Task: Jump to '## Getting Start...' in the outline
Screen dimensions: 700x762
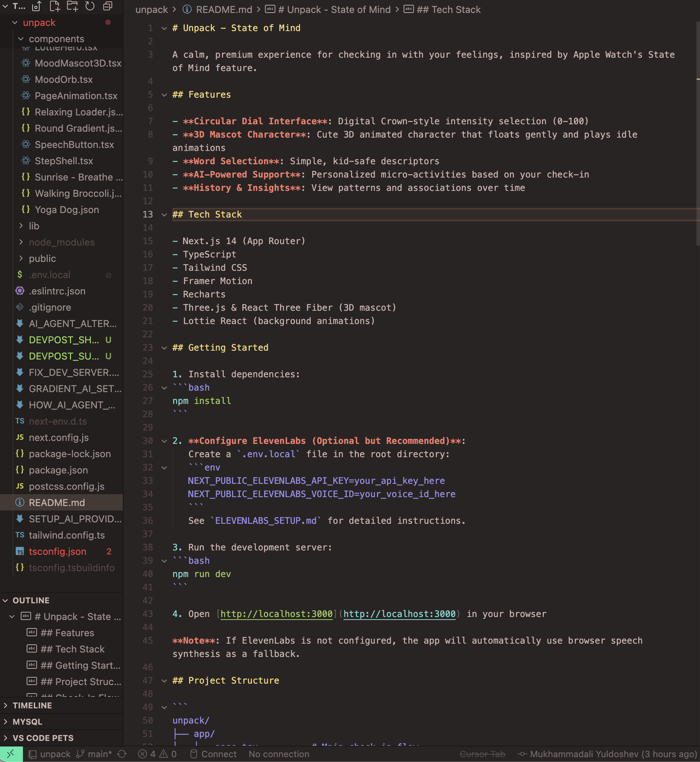Action: point(80,665)
